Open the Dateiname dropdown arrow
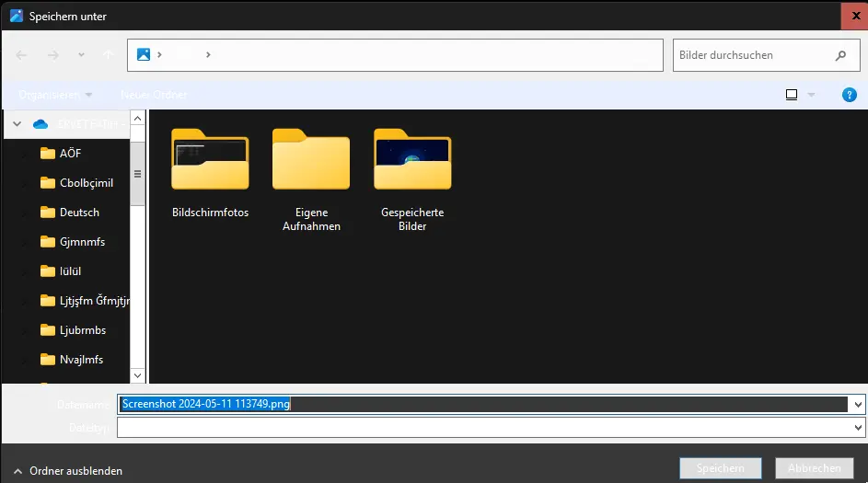 tap(858, 405)
